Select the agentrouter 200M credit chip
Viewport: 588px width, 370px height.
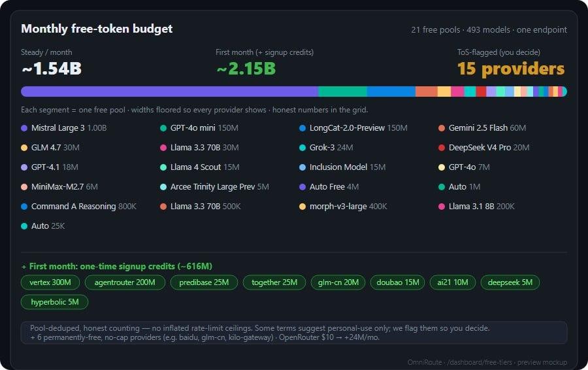[x=125, y=282]
